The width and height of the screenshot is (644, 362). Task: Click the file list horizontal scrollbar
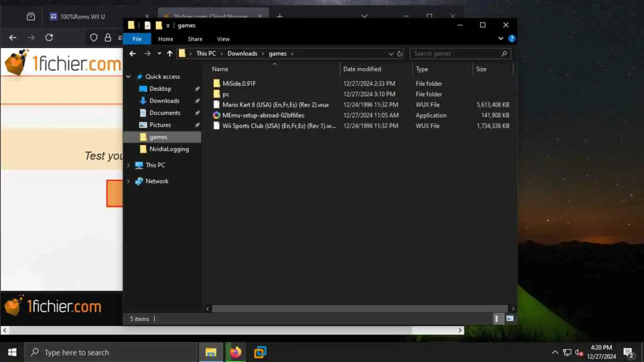pyautogui.click(x=360, y=308)
